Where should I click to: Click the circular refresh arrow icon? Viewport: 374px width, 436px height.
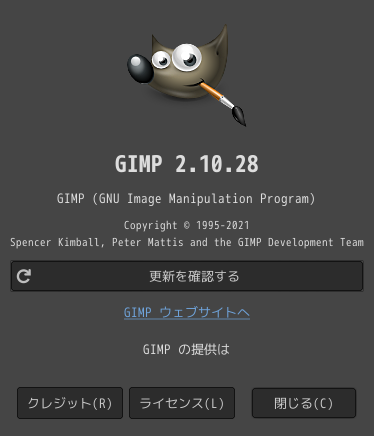[24, 276]
